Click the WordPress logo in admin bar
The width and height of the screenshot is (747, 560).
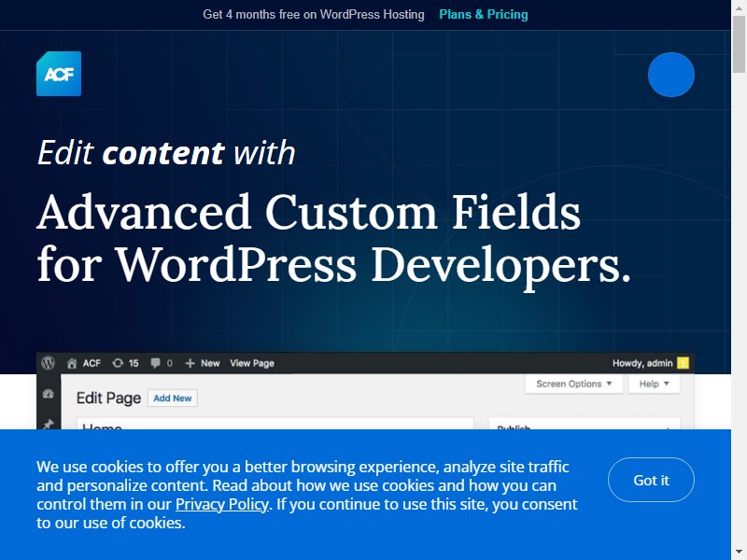coord(49,363)
